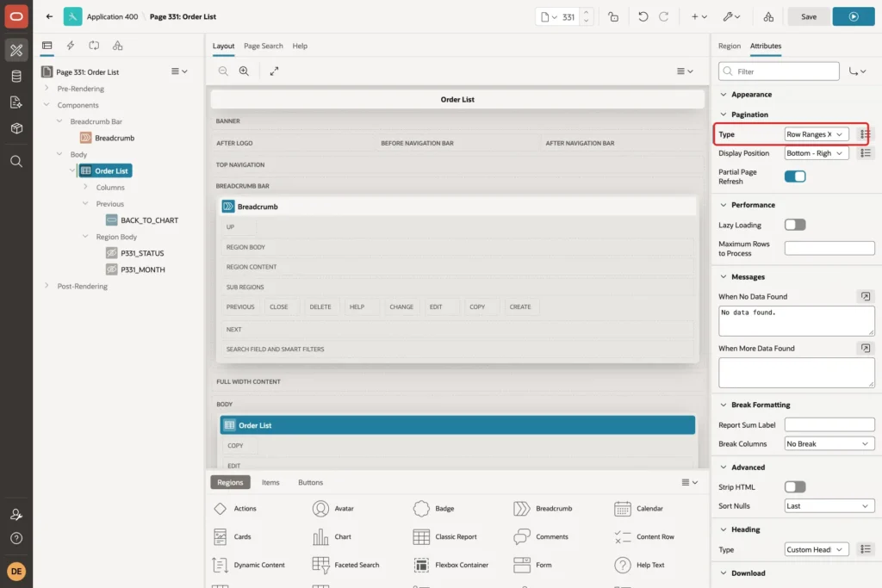Redo the last change

pyautogui.click(x=664, y=17)
